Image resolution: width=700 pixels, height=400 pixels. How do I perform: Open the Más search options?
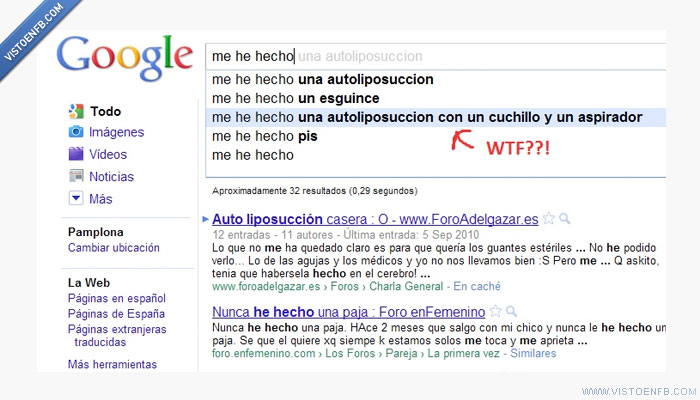pyautogui.click(x=100, y=199)
